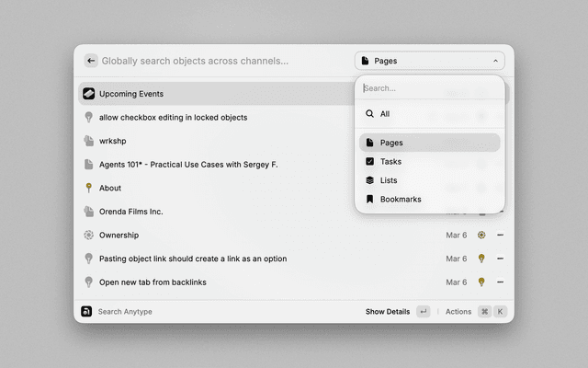Open the Pages type filter dropdown
Viewport: 588px width, 368px height.
pos(428,61)
